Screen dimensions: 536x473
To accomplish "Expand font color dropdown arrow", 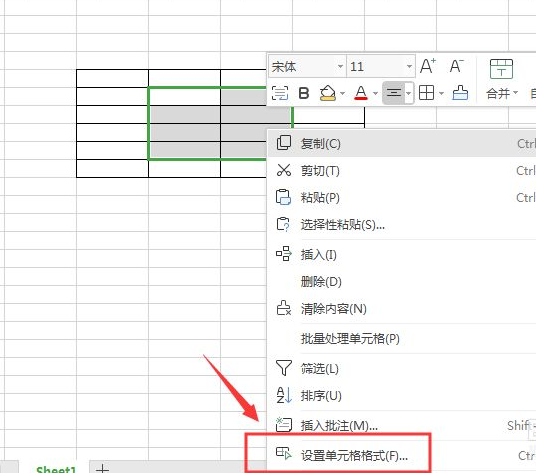I will click(375, 93).
